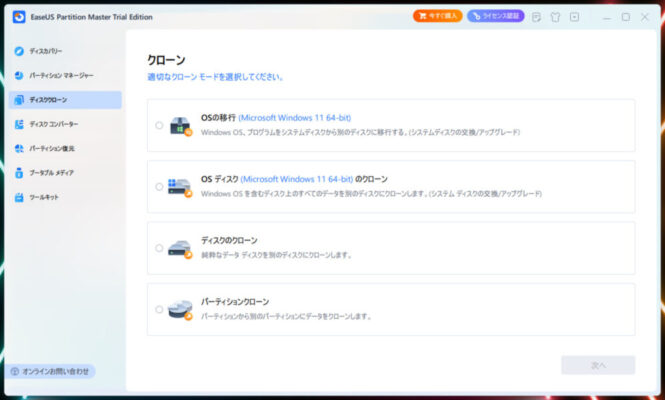Open ブータブル メディア in the sidebar

point(65,173)
